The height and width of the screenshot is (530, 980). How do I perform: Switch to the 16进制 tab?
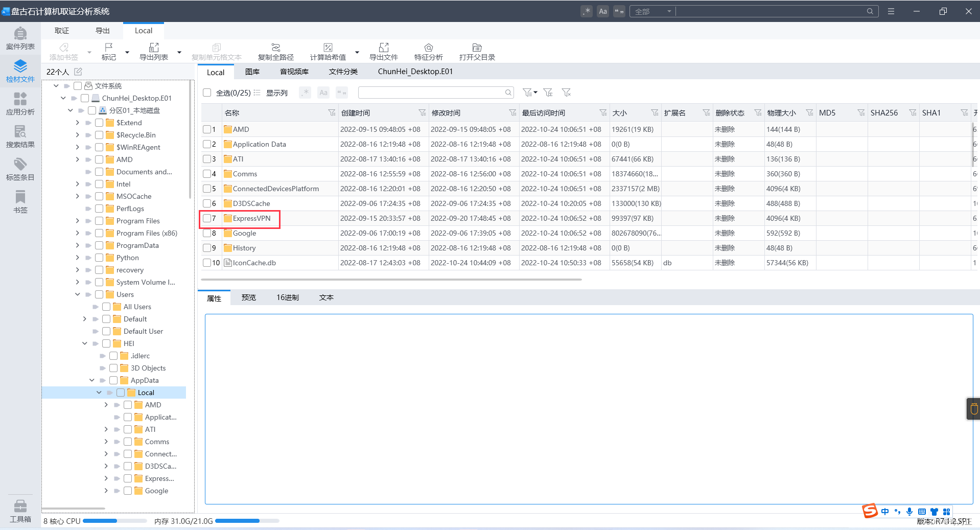(x=288, y=297)
